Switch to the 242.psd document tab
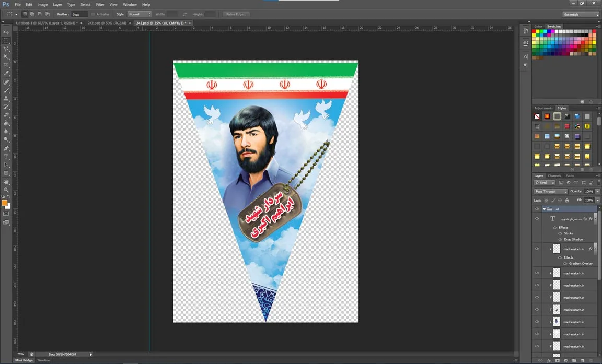This screenshot has width=602, height=364. coord(107,23)
